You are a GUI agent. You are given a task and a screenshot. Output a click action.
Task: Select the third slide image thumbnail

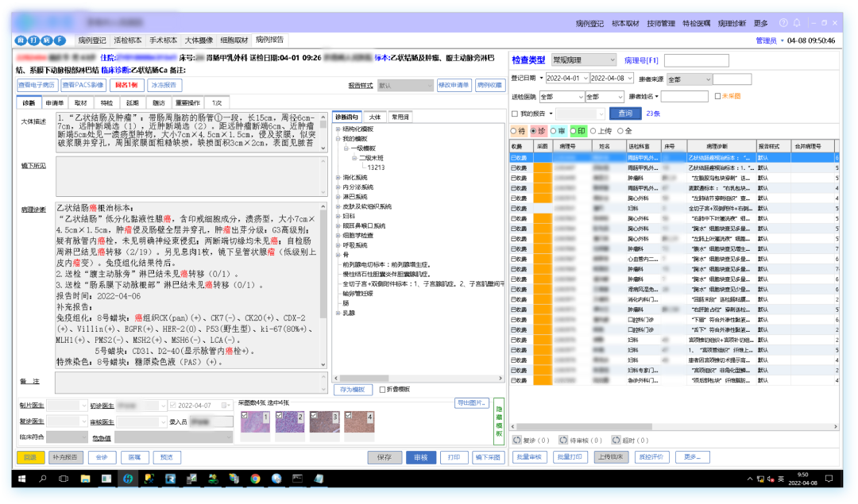[324, 422]
